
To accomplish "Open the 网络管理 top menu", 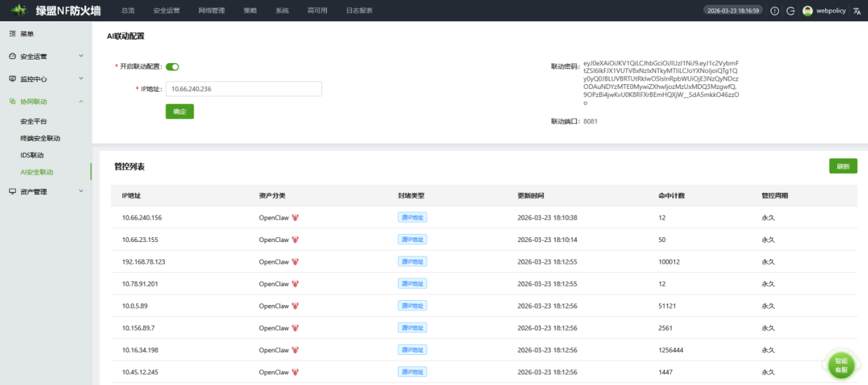I will coord(211,11).
